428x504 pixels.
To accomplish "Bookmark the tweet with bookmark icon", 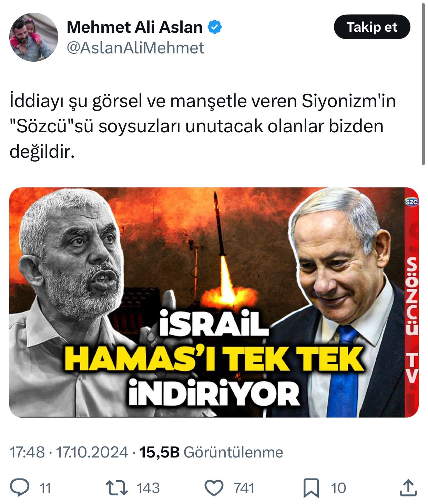I will coord(311,488).
